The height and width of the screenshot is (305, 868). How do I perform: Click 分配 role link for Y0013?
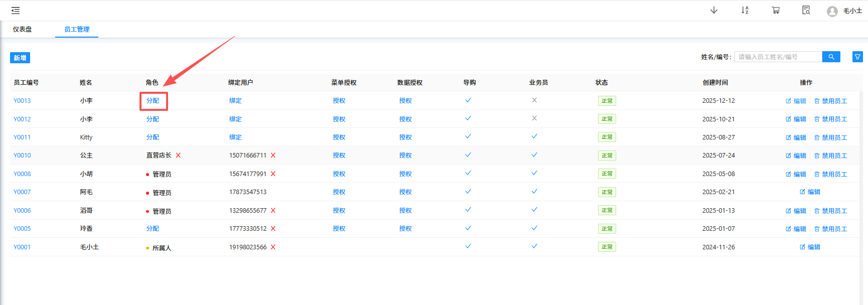pyautogui.click(x=153, y=101)
